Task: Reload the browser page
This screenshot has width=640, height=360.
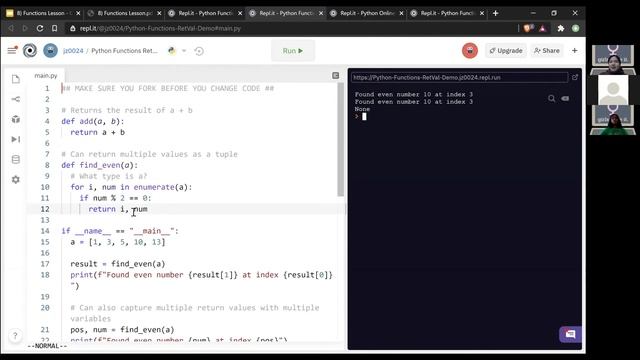Action: [x=40, y=28]
